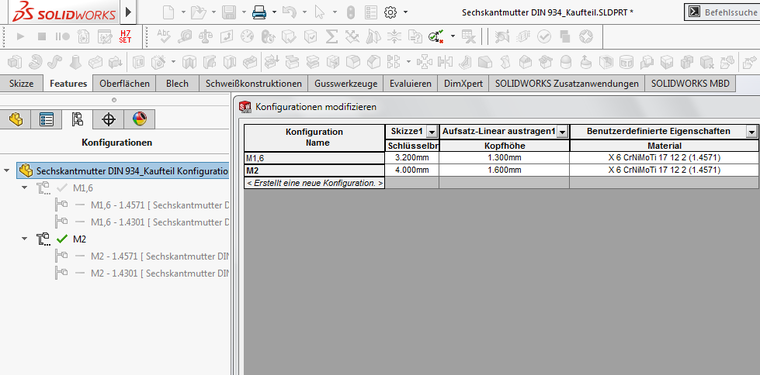Click the Measure tape icon
This screenshot has height=375, width=760.
click(185, 36)
